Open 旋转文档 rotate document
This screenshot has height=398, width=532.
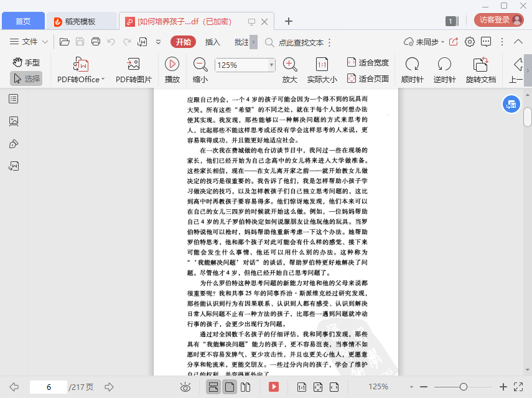(x=481, y=70)
